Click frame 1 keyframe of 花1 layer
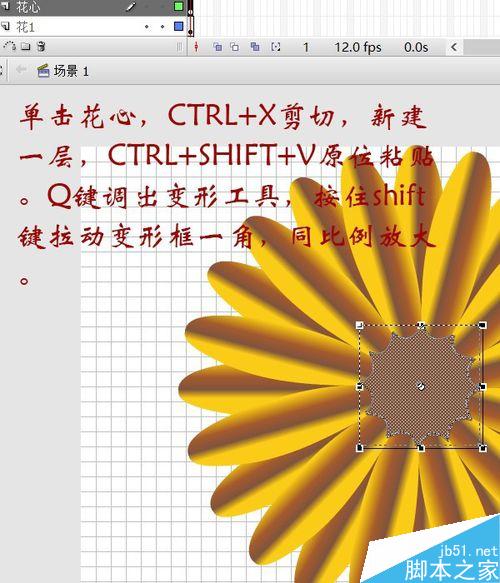This screenshot has width=500, height=583. [190, 27]
